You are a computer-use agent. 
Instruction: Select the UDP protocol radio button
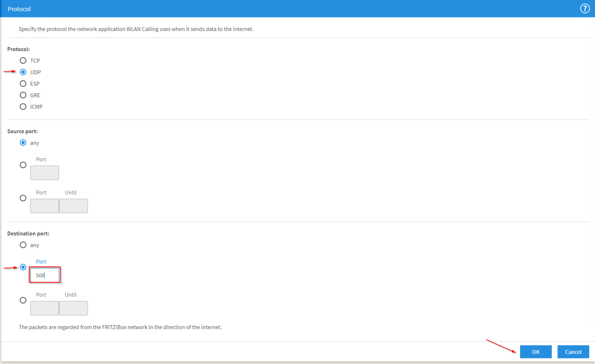(x=23, y=72)
